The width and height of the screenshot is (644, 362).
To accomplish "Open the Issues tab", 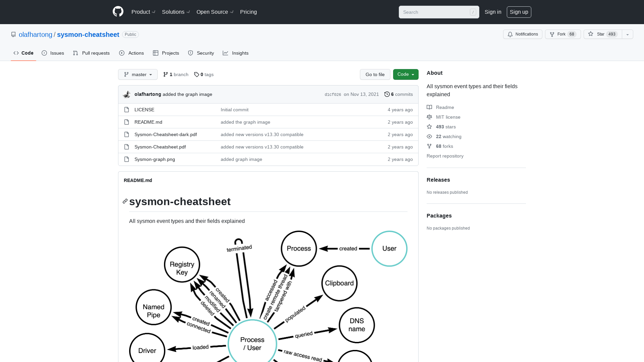I will [x=53, y=53].
